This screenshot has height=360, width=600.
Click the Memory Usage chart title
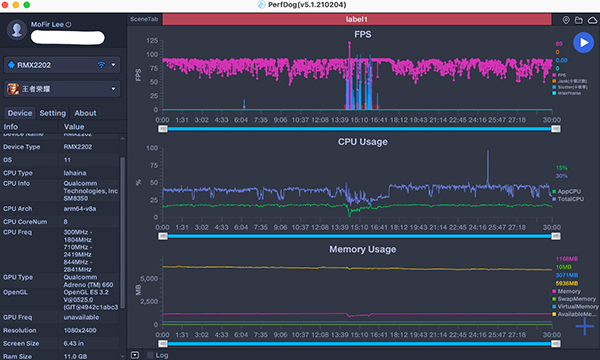363,249
